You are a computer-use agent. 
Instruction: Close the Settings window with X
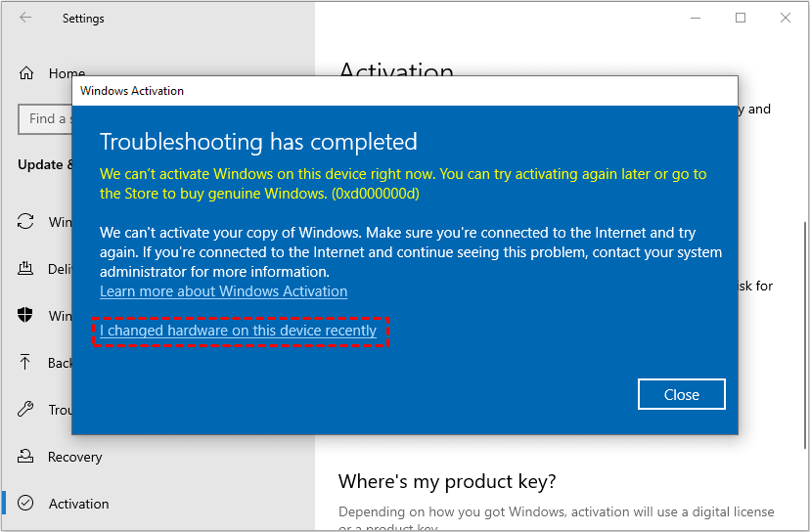[786, 18]
